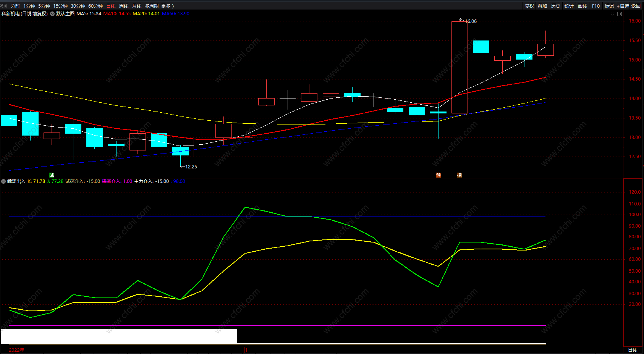Click the 试探介入: -15.00 value

83,181
